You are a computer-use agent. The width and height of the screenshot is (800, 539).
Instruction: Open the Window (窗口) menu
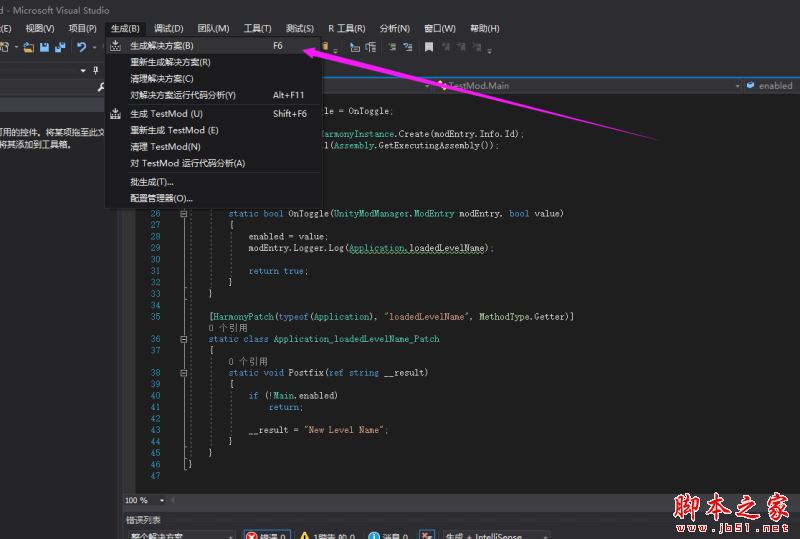(x=440, y=29)
